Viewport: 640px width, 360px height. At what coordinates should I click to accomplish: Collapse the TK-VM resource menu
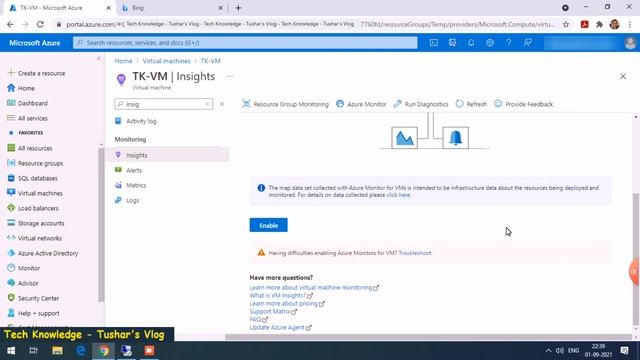point(222,104)
